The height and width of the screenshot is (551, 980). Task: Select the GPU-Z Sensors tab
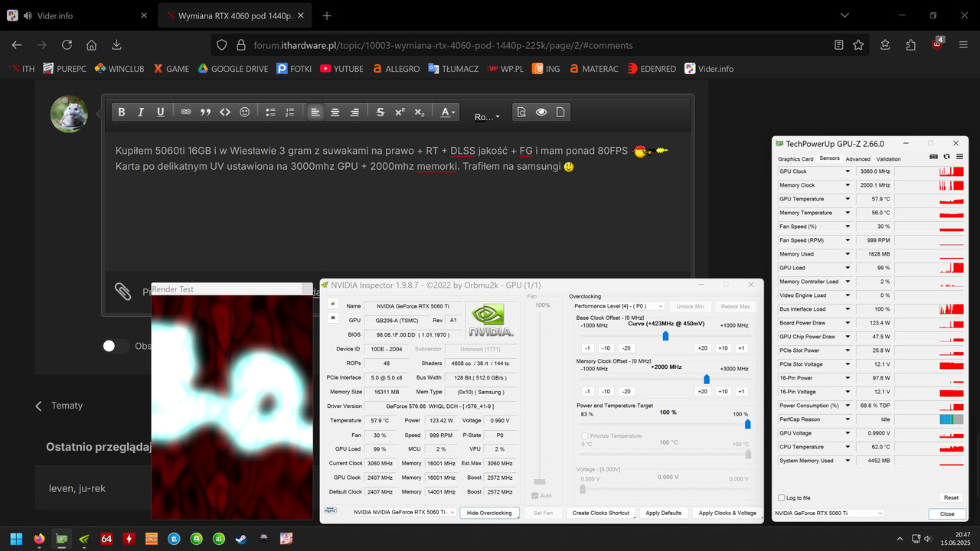click(829, 158)
